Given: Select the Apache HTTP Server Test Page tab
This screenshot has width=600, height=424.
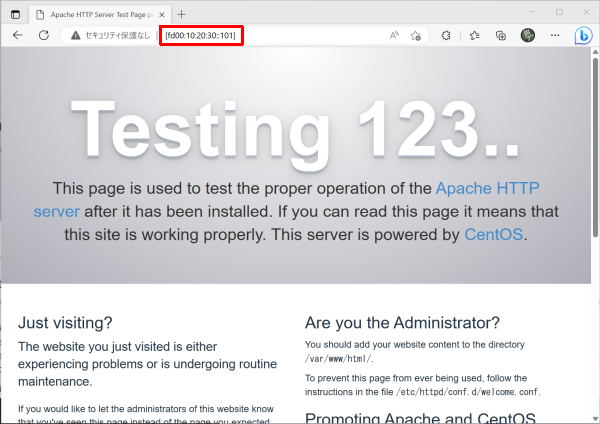Looking at the screenshot, I should [x=100, y=15].
